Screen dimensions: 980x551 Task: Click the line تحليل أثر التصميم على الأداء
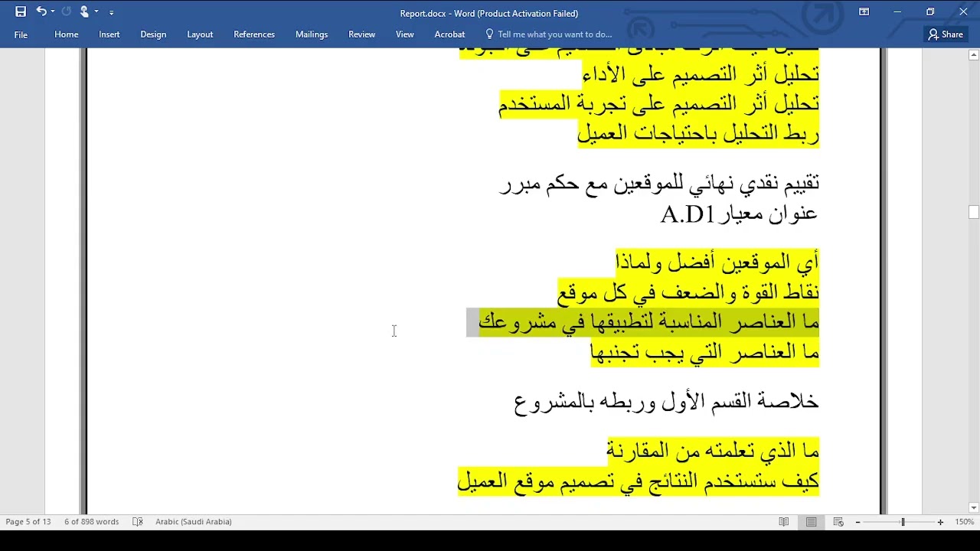(x=701, y=74)
